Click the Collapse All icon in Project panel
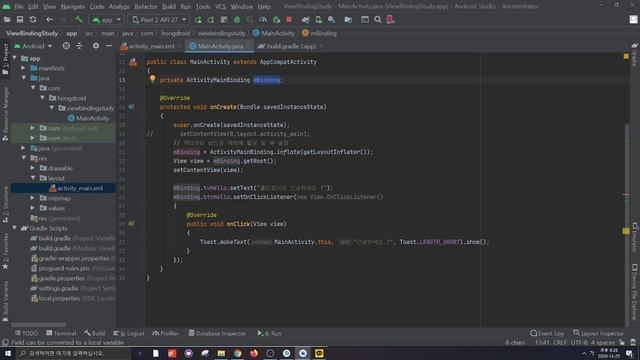This screenshot has height=360, width=640. [x=79, y=46]
